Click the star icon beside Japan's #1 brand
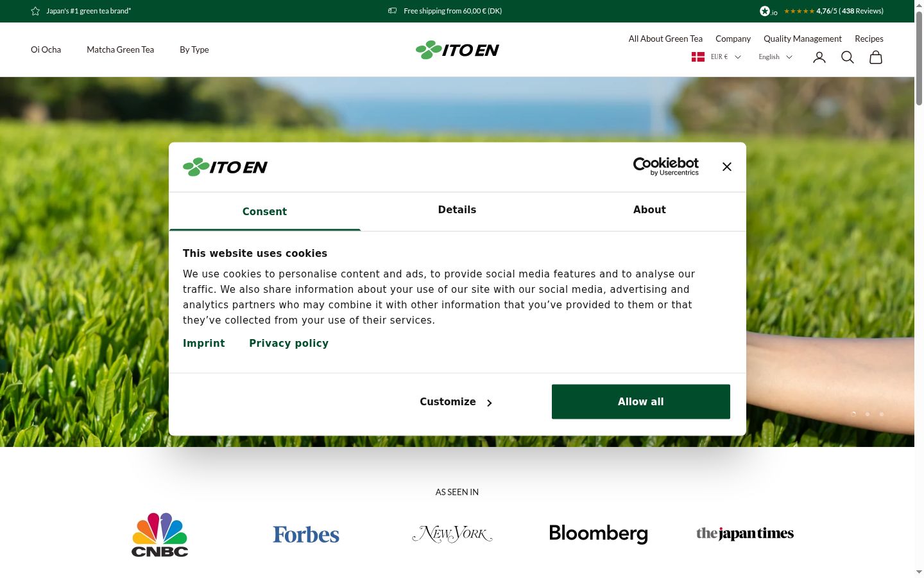Screen dimensions: 924x578 point(35,11)
